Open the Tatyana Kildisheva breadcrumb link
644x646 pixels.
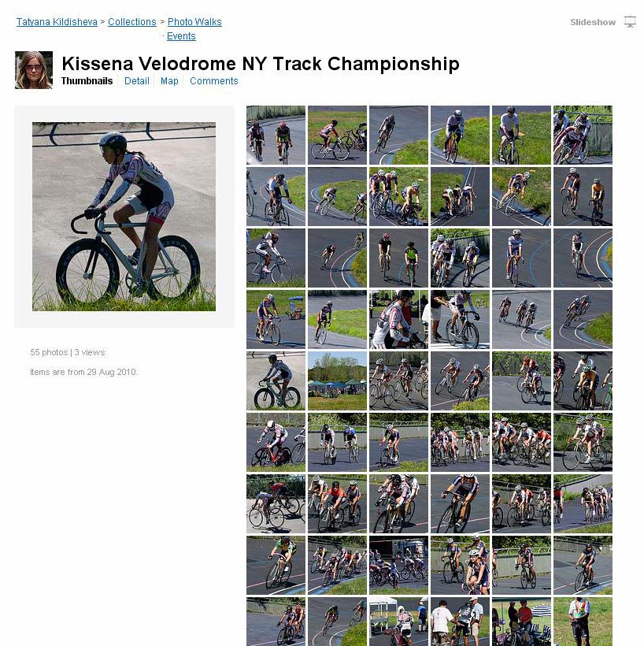[57, 22]
